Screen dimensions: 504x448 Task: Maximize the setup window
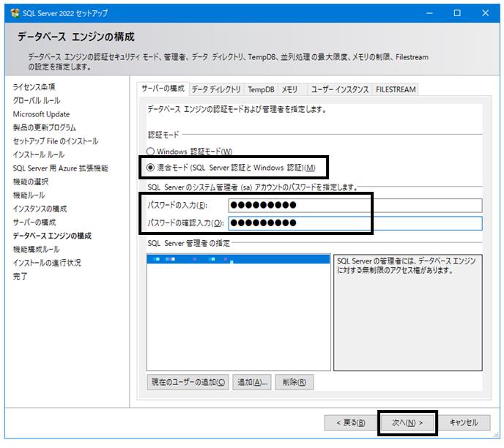pos(457,13)
